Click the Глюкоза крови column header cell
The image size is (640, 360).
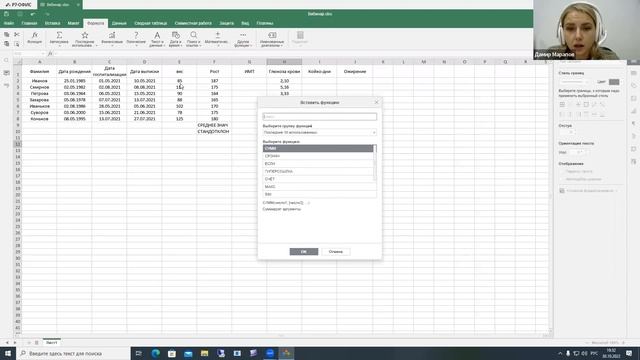tap(284, 71)
